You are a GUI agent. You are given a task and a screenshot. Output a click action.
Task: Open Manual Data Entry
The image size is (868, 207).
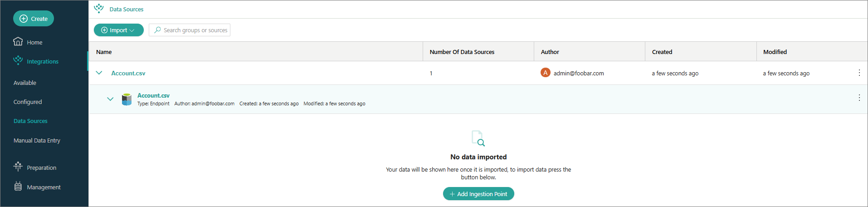tap(37, 140)
